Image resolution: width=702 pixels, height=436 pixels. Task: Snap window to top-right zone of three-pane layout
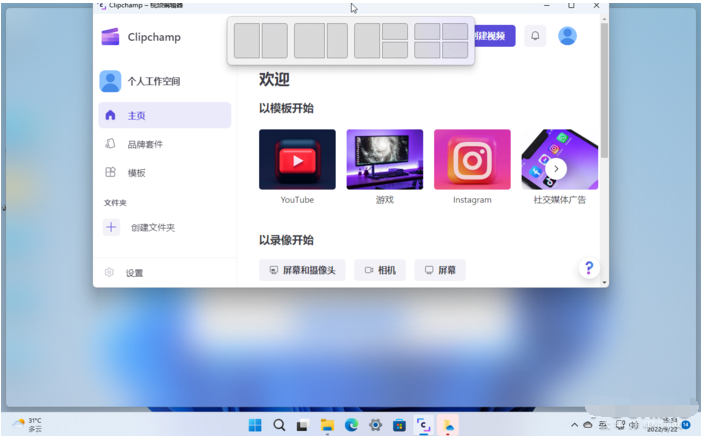point(395,31)
